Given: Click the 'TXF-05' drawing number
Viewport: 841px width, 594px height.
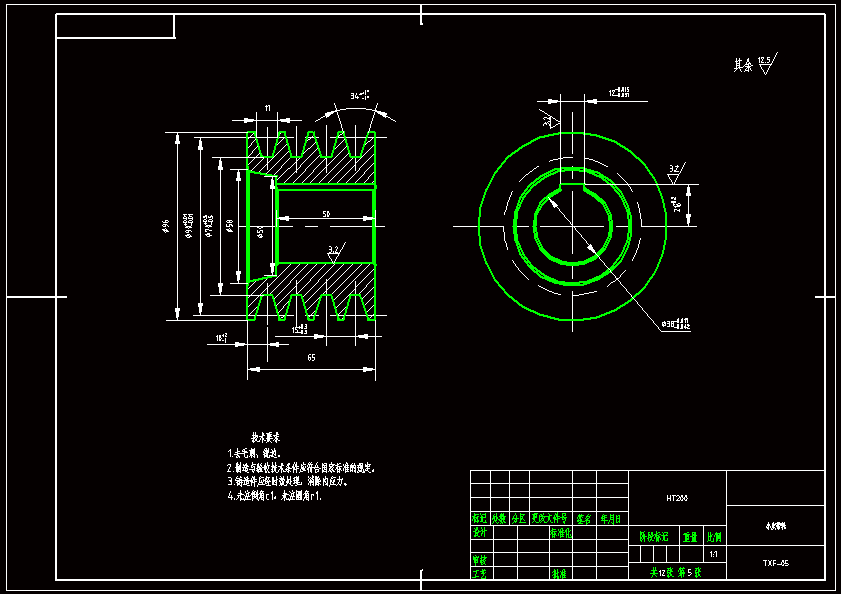Looking at the screenshot, I should (776, 563).
